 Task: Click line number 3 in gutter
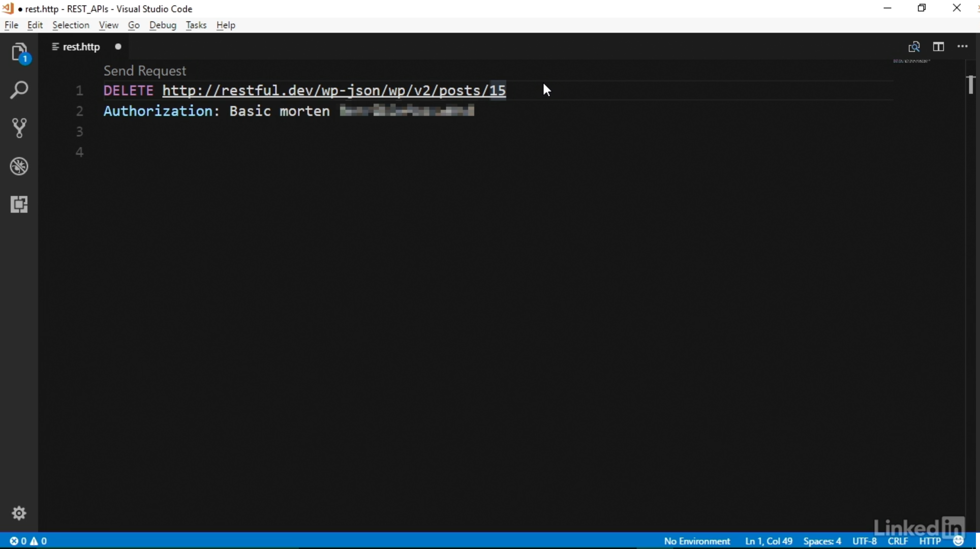point(80,132)
